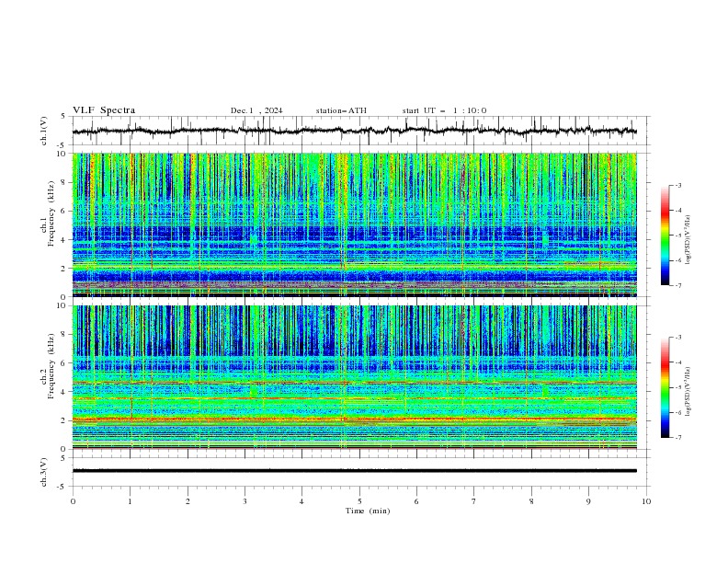Click ch.2 log(PSD) color bar title
This screenshot has width=728, height=563.
[688, 391]
